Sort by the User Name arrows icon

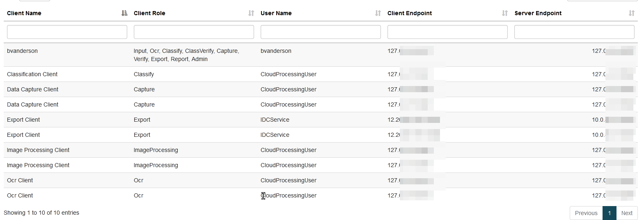click(378, 13)
